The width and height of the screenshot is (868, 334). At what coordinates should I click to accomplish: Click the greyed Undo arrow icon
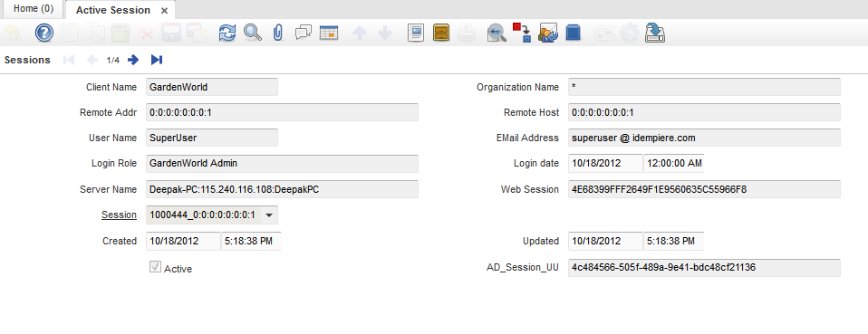(12, 33)
